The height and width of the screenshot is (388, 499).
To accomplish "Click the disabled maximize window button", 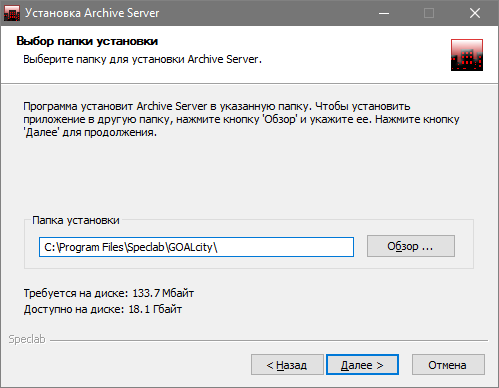I will click(429, 13).
